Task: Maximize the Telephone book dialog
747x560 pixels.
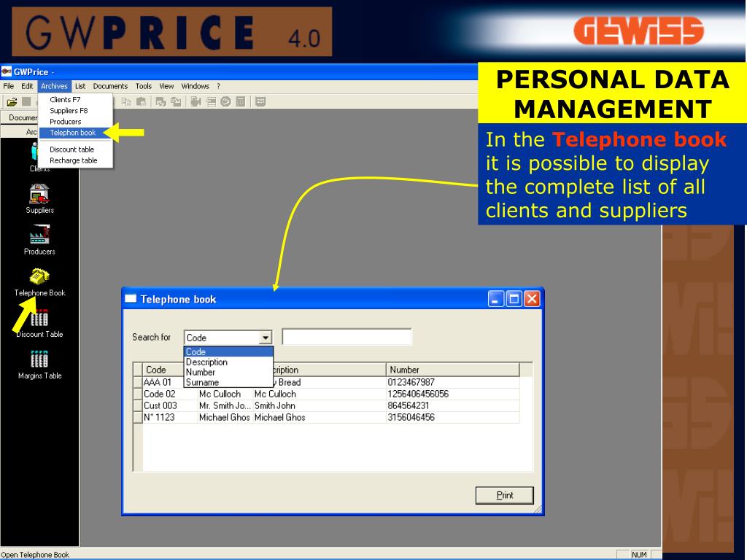Action: [x=514, y=299]
